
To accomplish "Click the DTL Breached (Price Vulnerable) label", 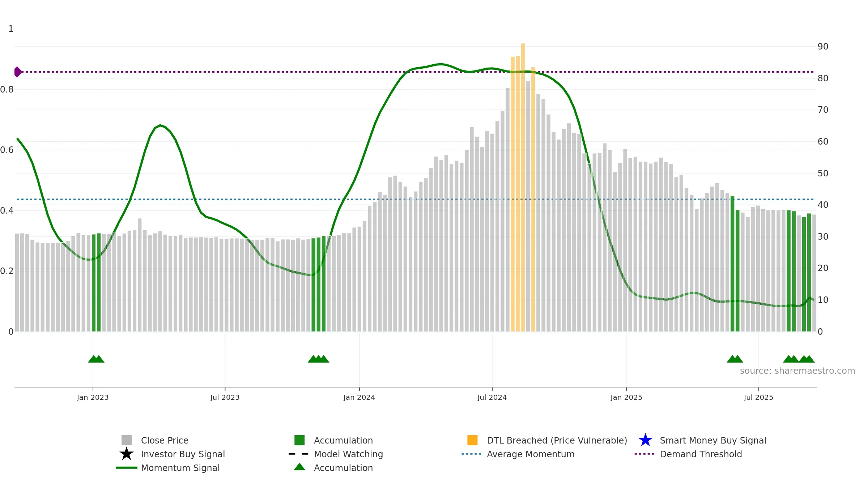I will pyautogui.click(x=557, y=440).
